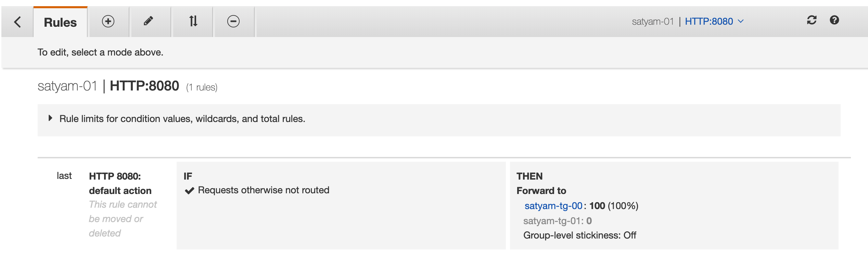Select the Rules tab
Image resolution: width=868 pixels, height=268 pixels.
[60, 22]
